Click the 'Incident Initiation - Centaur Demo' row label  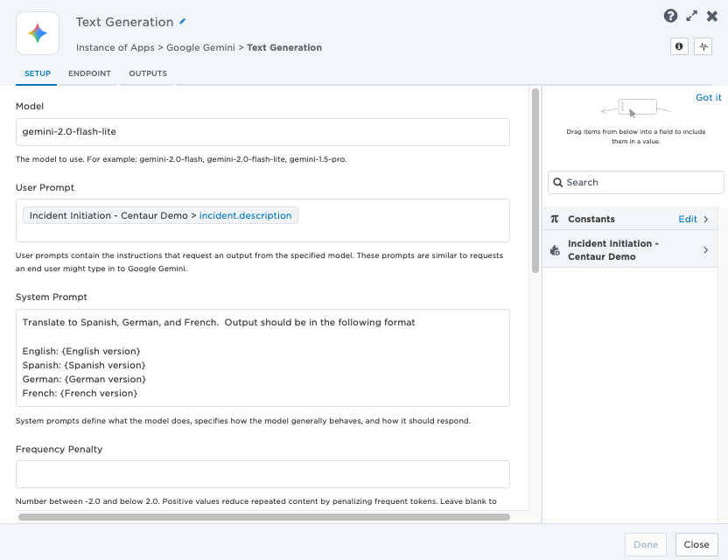612,250
